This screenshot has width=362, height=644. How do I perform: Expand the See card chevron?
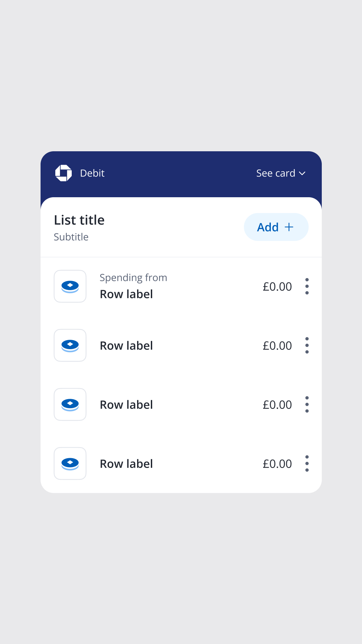coord(302,173)
